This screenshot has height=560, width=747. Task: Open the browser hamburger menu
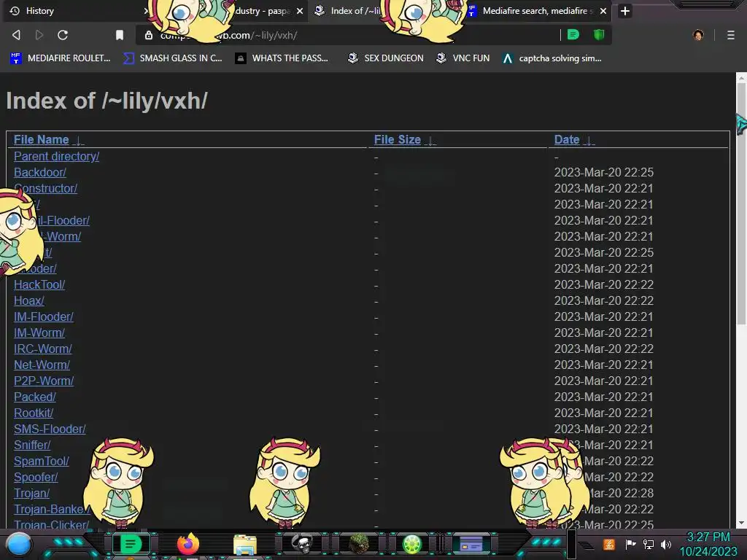[x=731, y=35]
